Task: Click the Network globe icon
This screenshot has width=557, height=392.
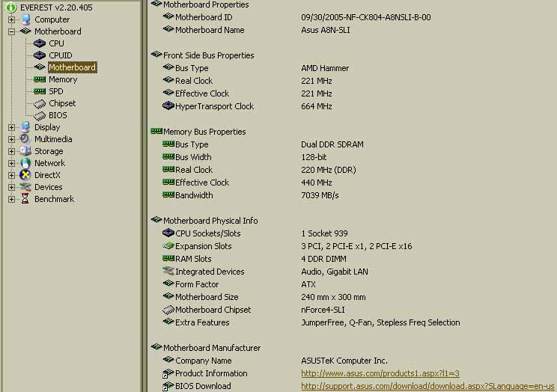Action: (25, 163)
